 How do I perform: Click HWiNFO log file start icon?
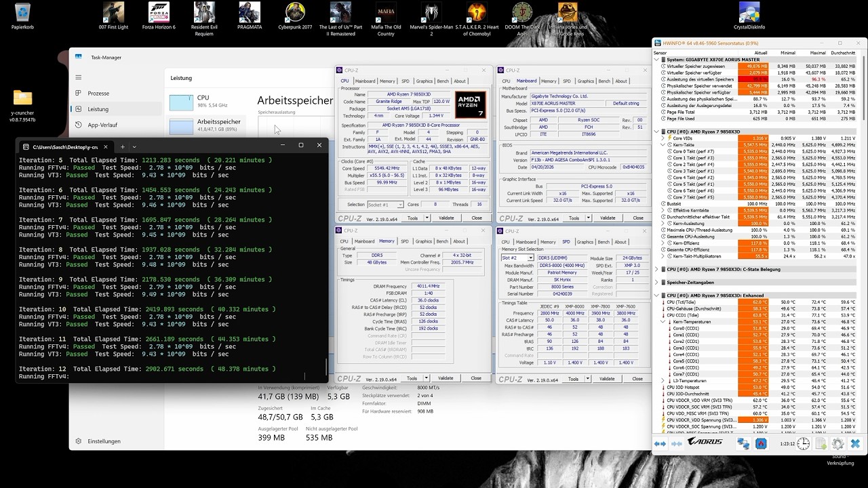click(821, 443)
